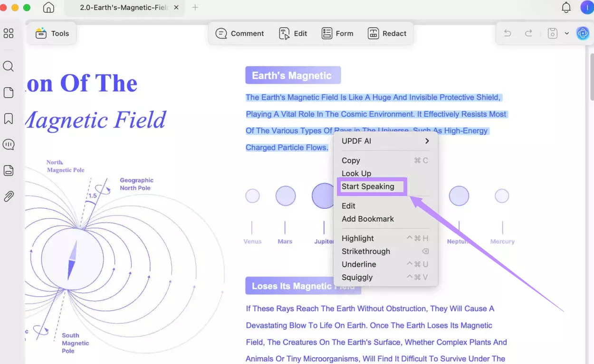Open the bookmark panel icon
This screenshot has width=594, height=364.
(x=9, y=119)
